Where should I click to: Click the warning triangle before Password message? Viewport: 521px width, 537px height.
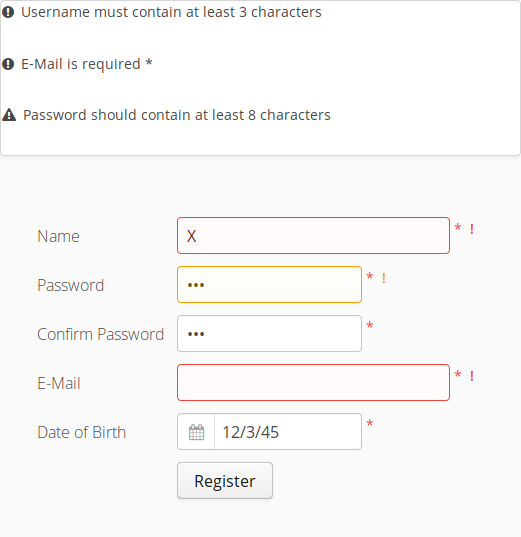click(9, 115)
